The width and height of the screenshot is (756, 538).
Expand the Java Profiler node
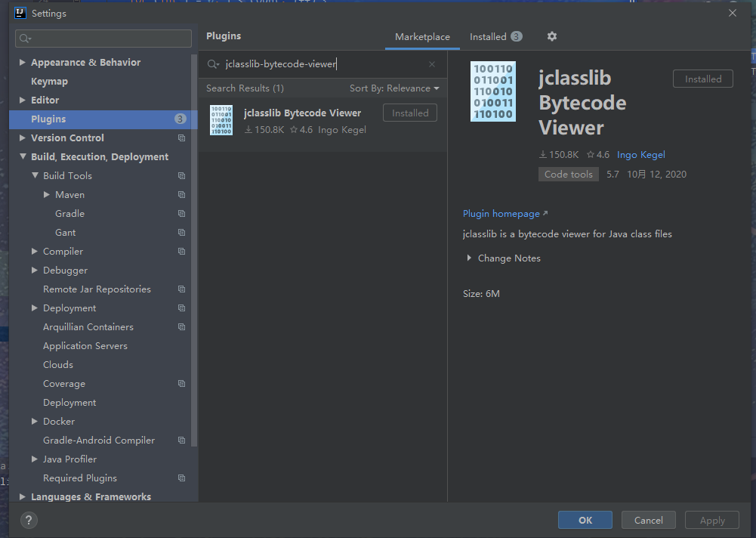(x=34, y=459)
